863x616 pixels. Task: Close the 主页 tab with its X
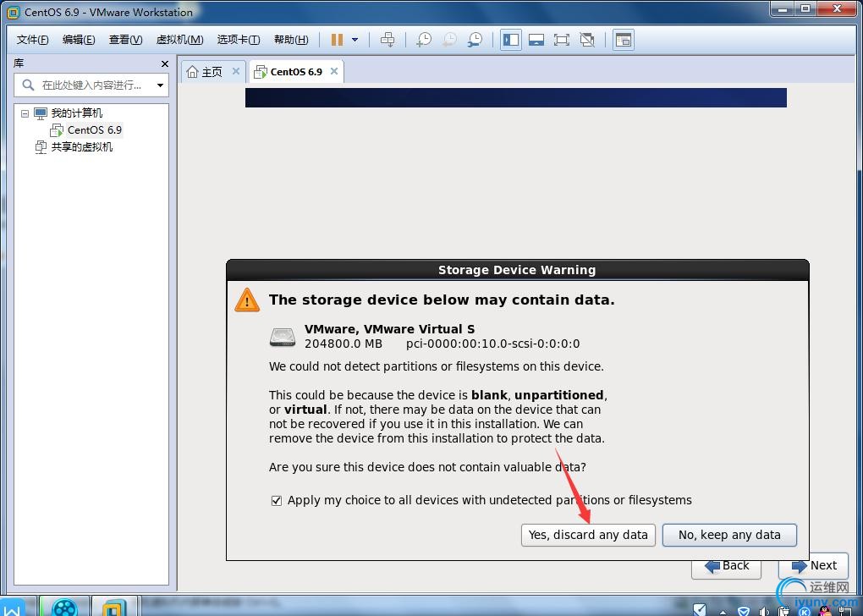coord(235,71)
